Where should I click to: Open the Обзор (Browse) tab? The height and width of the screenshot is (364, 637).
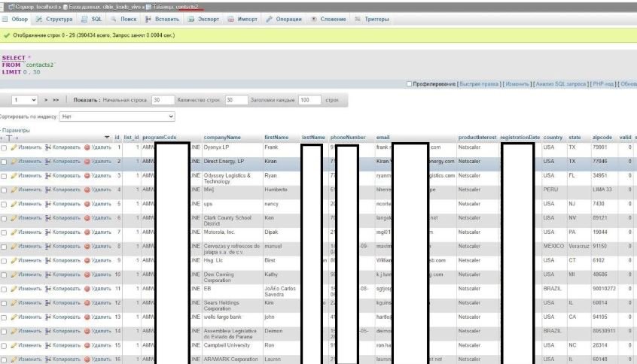pyautogui.click(x=15, y=19)
